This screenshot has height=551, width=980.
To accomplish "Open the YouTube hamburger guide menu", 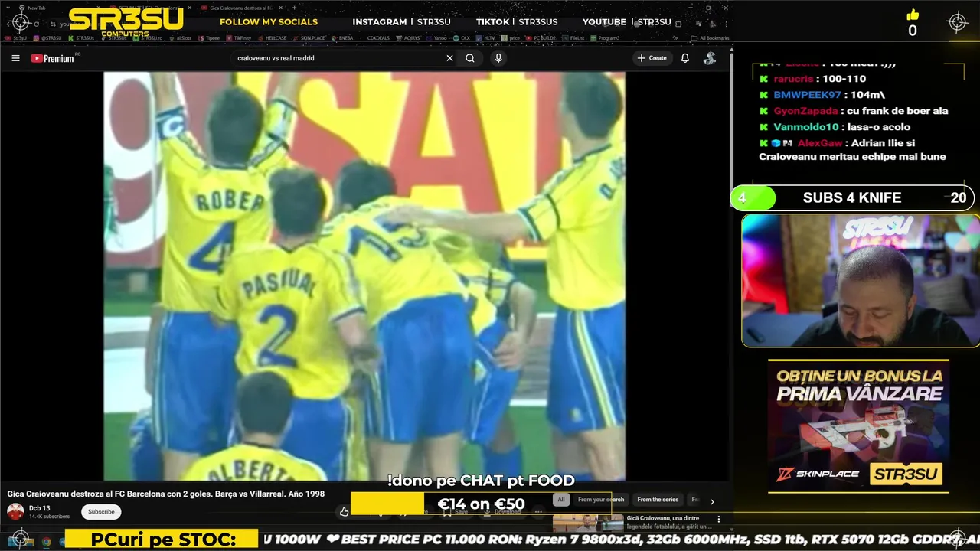I will pos(15,58).
